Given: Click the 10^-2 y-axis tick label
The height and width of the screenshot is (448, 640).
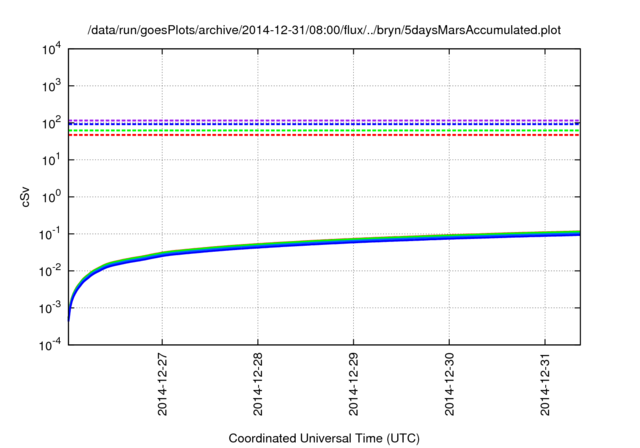Looking at the screenshot, I should coord(50,271).
